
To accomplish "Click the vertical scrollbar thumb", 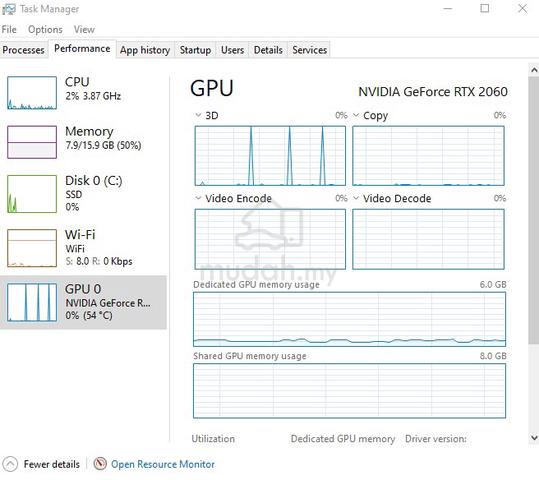I will point(534,210).
